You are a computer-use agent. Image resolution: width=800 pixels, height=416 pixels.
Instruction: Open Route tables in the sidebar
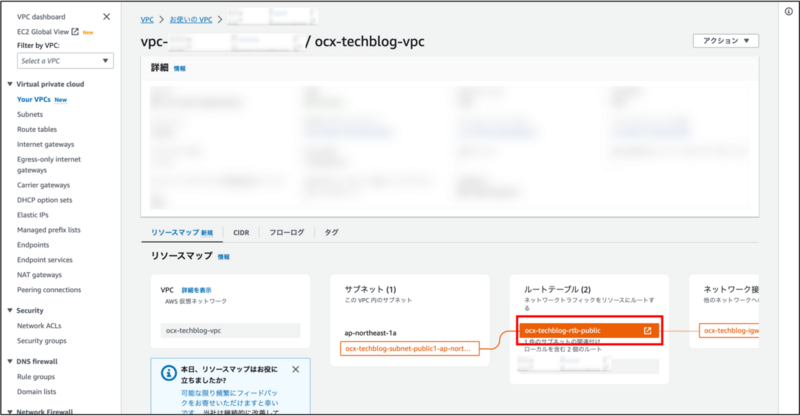point(37,130)
